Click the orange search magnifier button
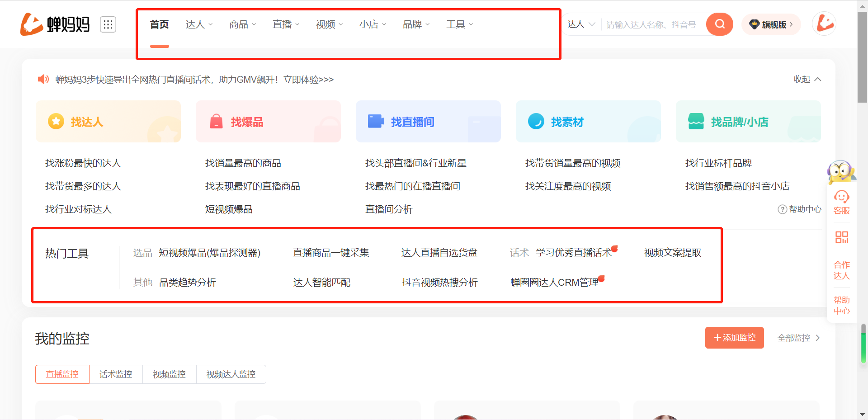This screenshot has height=420, width=868. pos(720,24)
